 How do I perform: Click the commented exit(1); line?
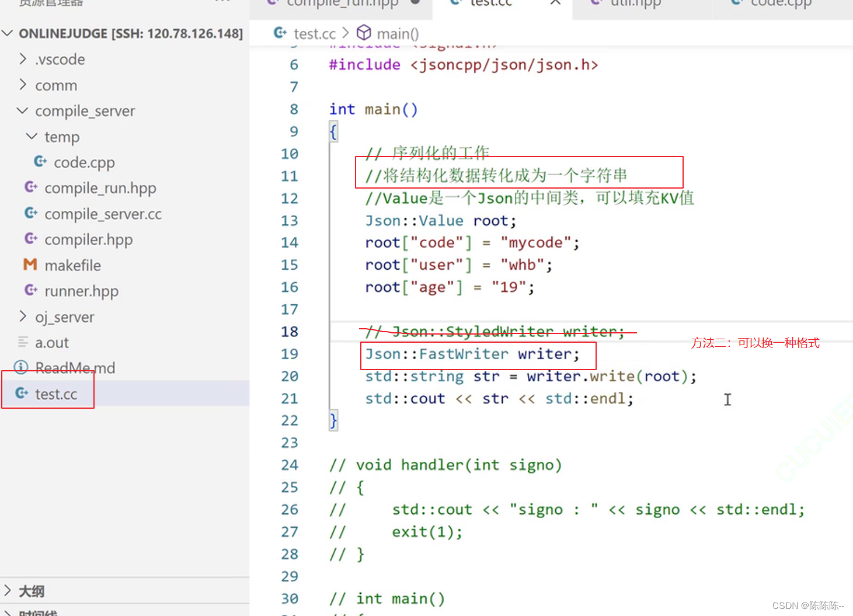pyautogui.click(x=396, y=532)
